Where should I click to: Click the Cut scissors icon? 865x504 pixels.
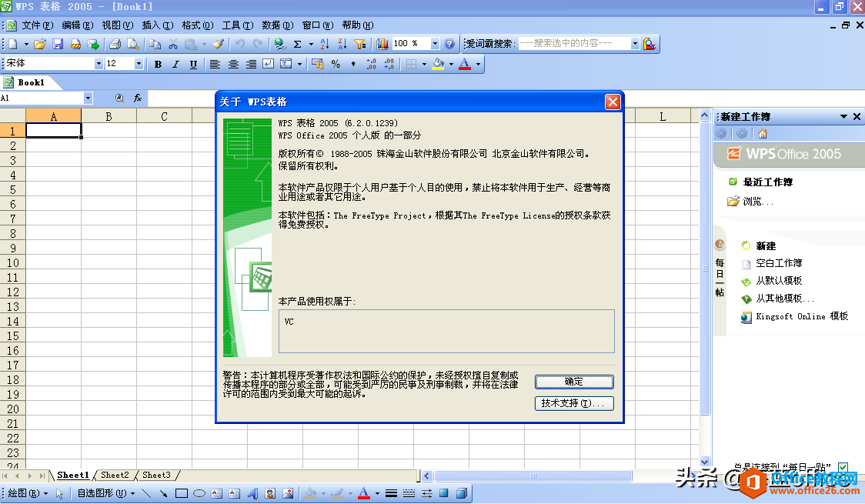pyautogui.click(x=173, y=44)
